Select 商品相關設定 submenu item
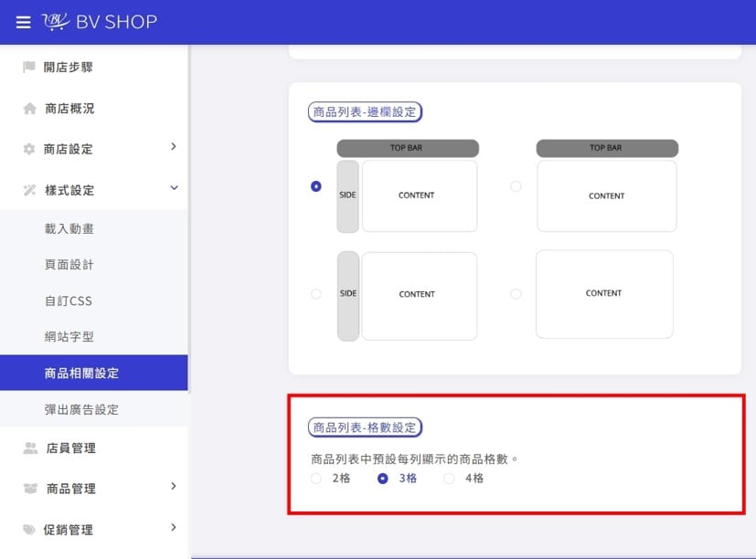Image resolution: width=756 pixels, height=559 pixels. coord(94,373)
